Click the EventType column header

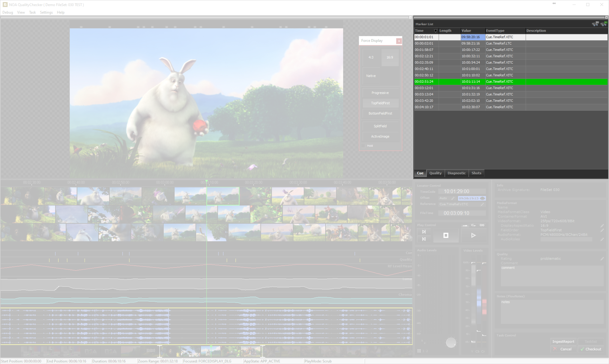505,31
